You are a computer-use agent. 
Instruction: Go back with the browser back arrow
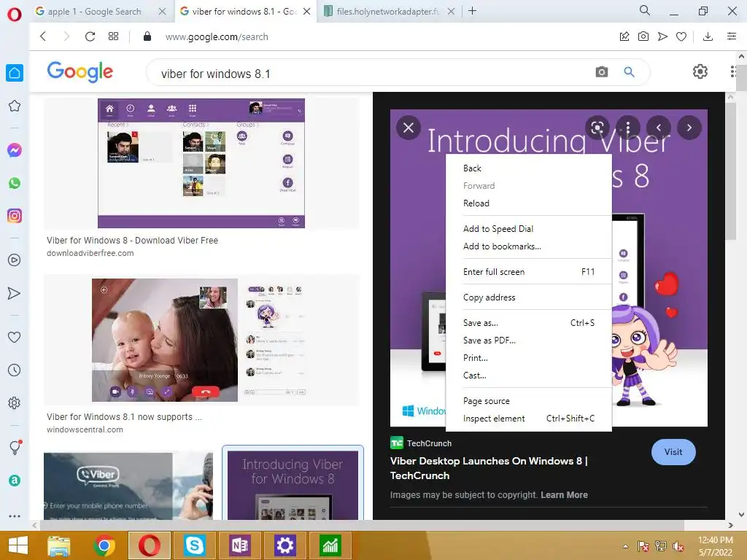43,36
